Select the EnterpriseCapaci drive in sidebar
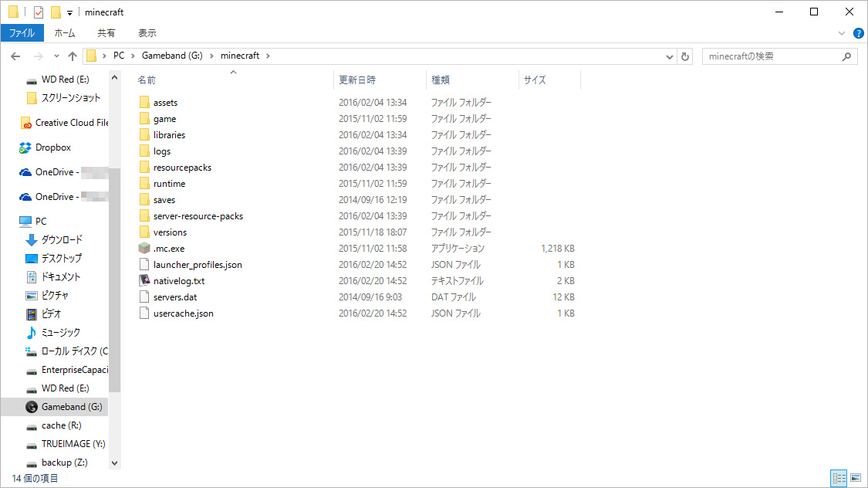868x488 pixels. pyautogui.click(x=67, y=369)
